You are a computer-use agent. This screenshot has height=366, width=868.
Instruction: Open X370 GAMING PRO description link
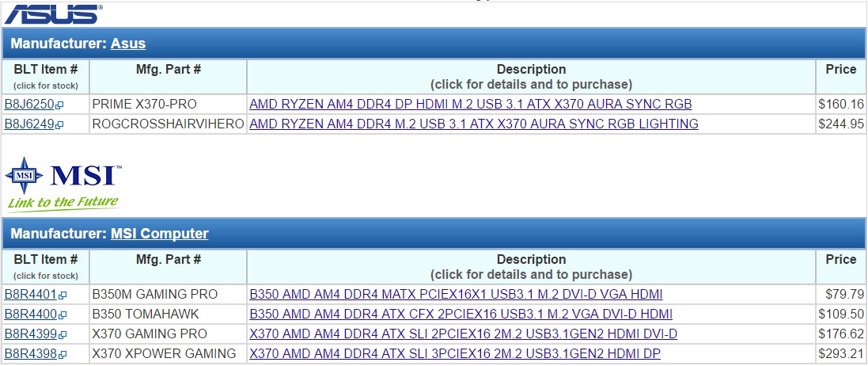[463, 334]
